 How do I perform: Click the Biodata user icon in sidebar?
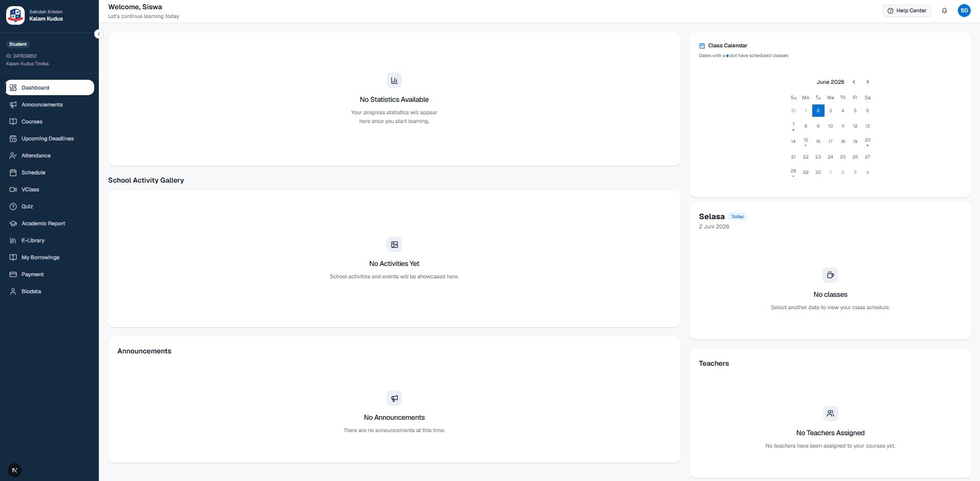tap(13, 291)
